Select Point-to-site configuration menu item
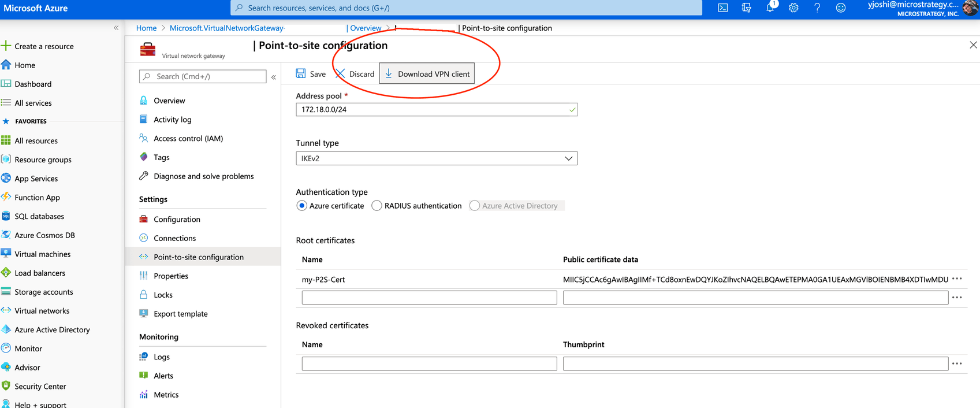980x408 pixels. (x=203, y=257)
